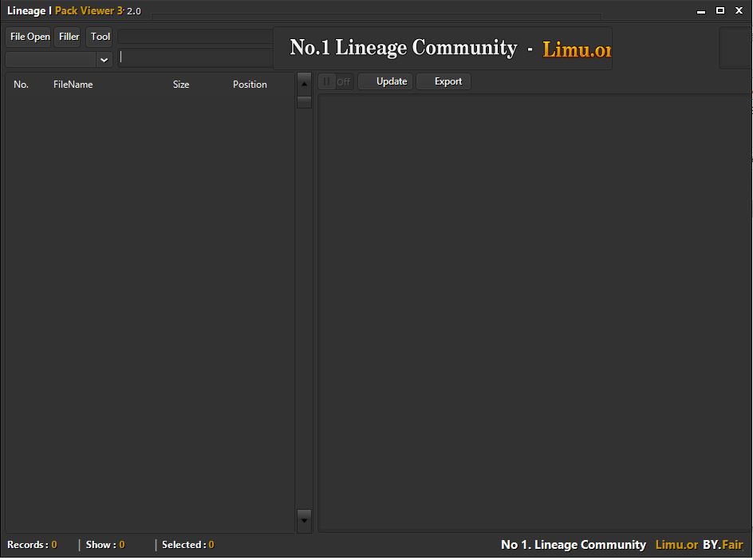Click the path field beside Tool
Screen dimensions: 753x560
(195, 37)
